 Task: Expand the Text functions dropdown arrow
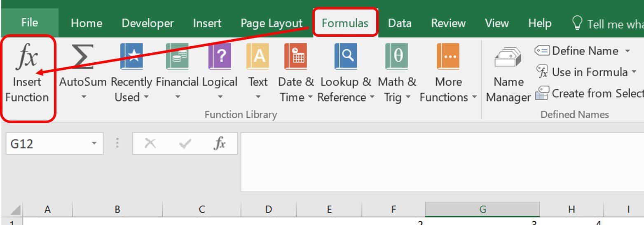(258, 97)
